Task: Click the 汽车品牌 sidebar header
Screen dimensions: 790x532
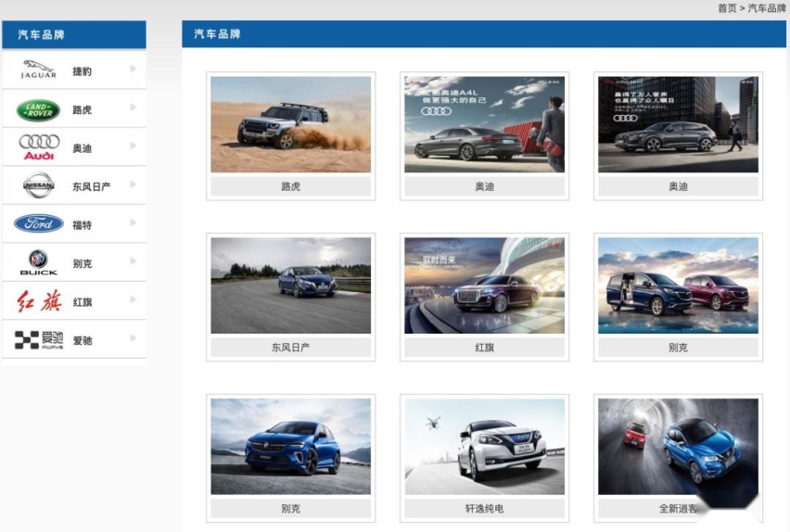Action: [x=74, y=35]
